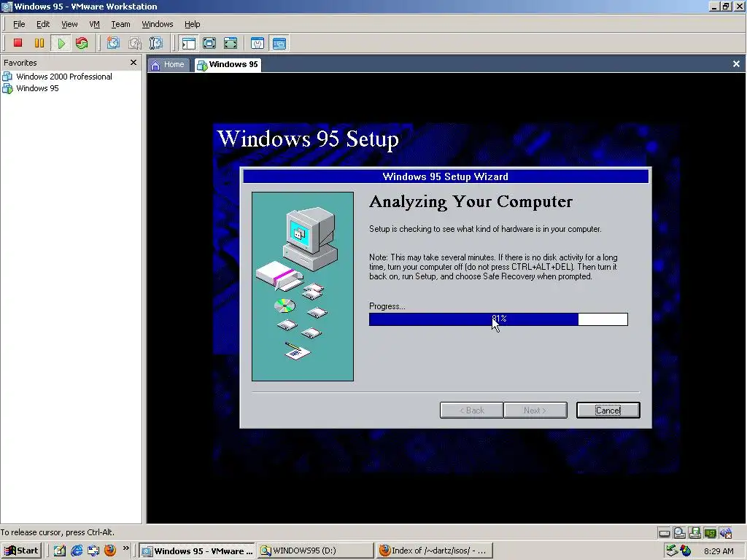Open the File menu
747x560 pixels.
19,24
